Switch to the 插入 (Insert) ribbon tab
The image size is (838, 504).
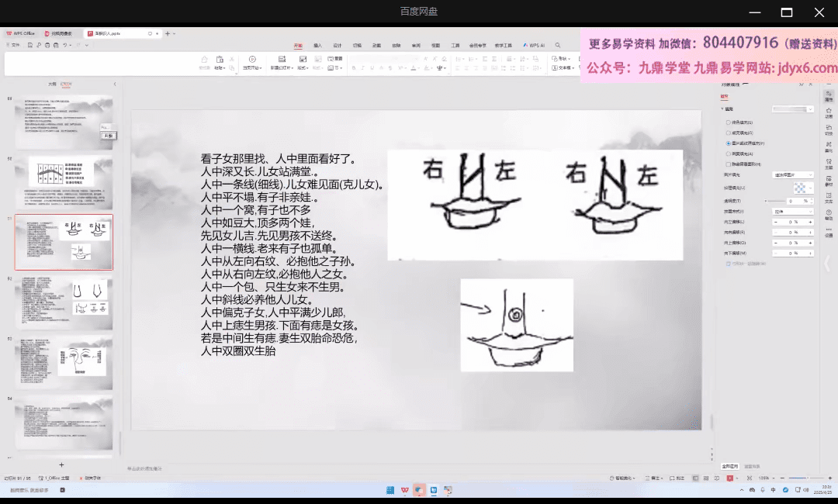coord(317,46)
